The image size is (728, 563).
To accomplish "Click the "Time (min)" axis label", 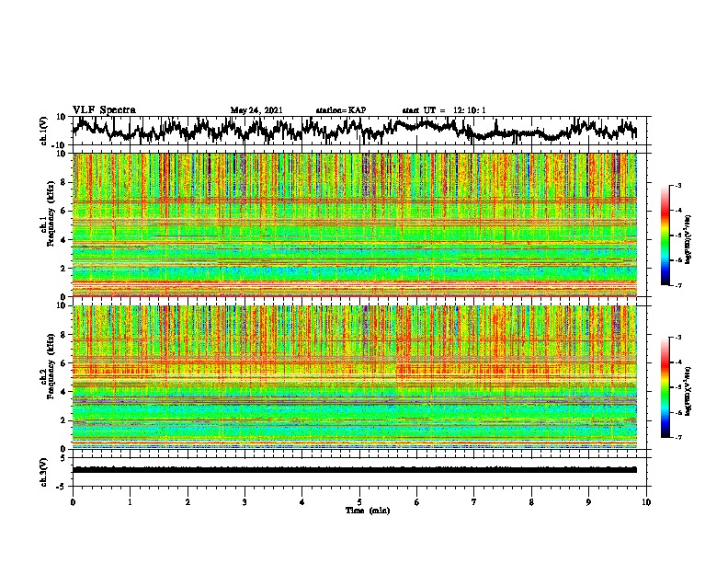I will click(x=368, y=511).
